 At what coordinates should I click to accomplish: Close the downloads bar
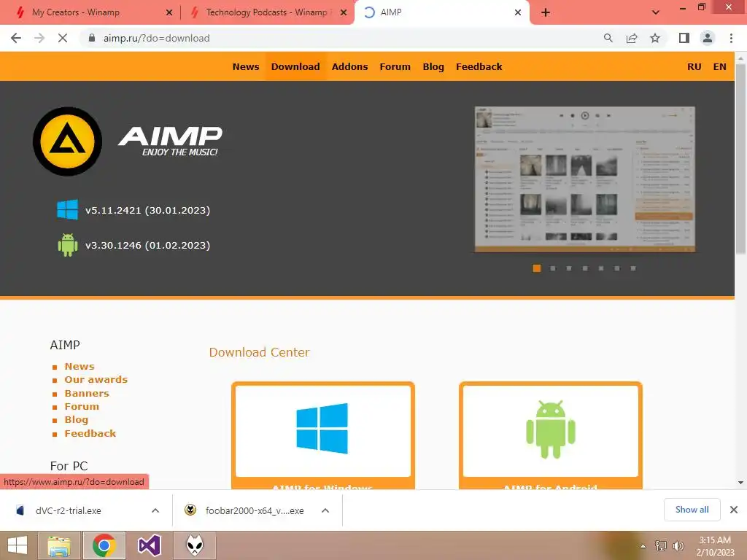pos(734,510)
